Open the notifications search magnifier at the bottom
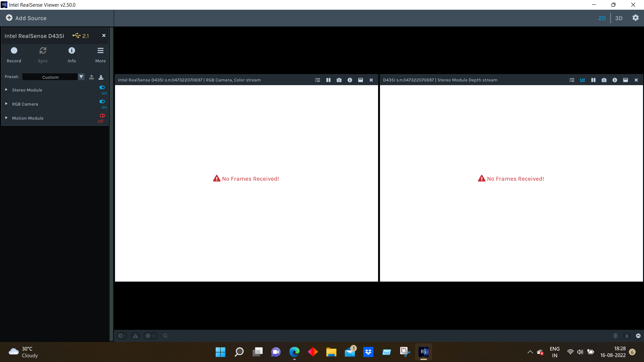 coord(165,336)
